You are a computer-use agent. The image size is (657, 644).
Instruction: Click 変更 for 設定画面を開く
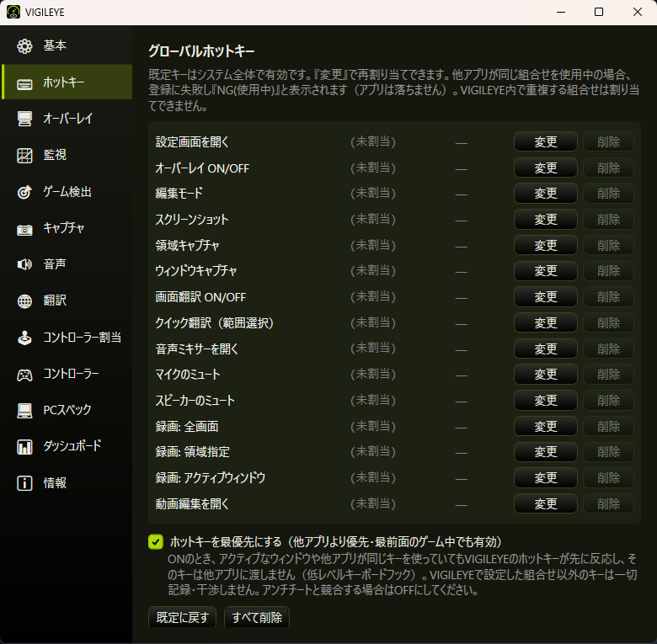coord(546,142)
